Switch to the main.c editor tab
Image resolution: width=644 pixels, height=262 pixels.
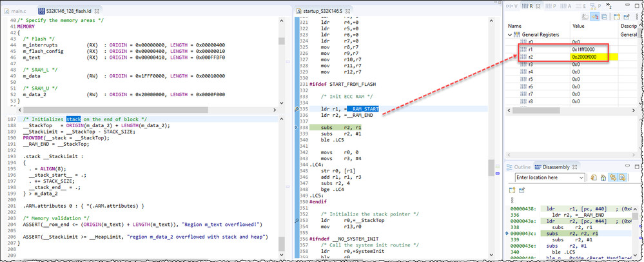coord(15,10)
